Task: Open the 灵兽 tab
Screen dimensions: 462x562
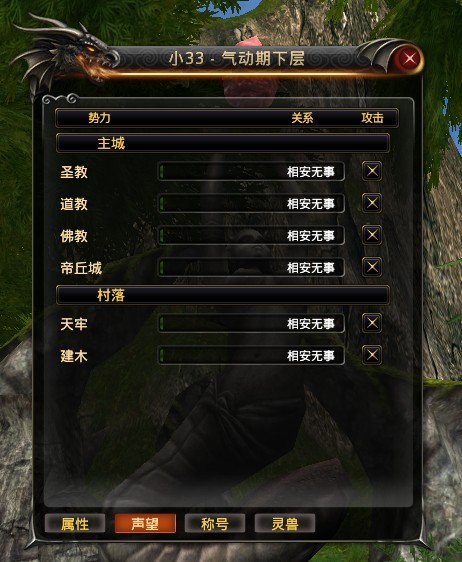Action: point(285,524)
